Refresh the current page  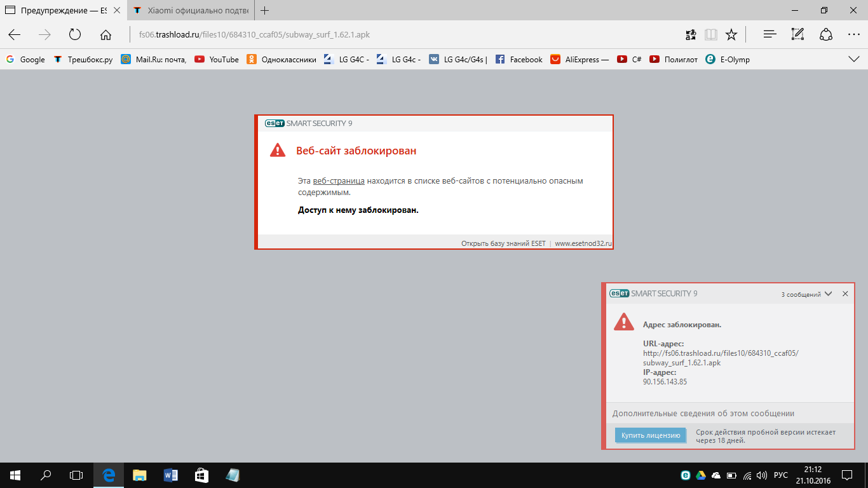75,35
